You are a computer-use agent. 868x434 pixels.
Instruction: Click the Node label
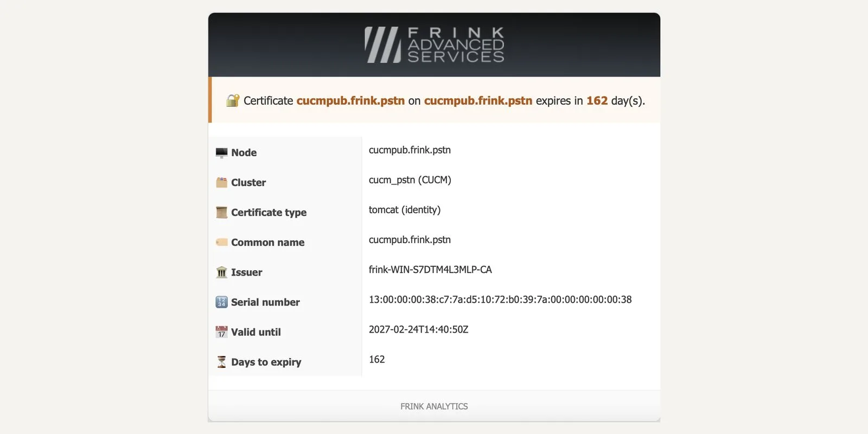[x=244, y=152]
